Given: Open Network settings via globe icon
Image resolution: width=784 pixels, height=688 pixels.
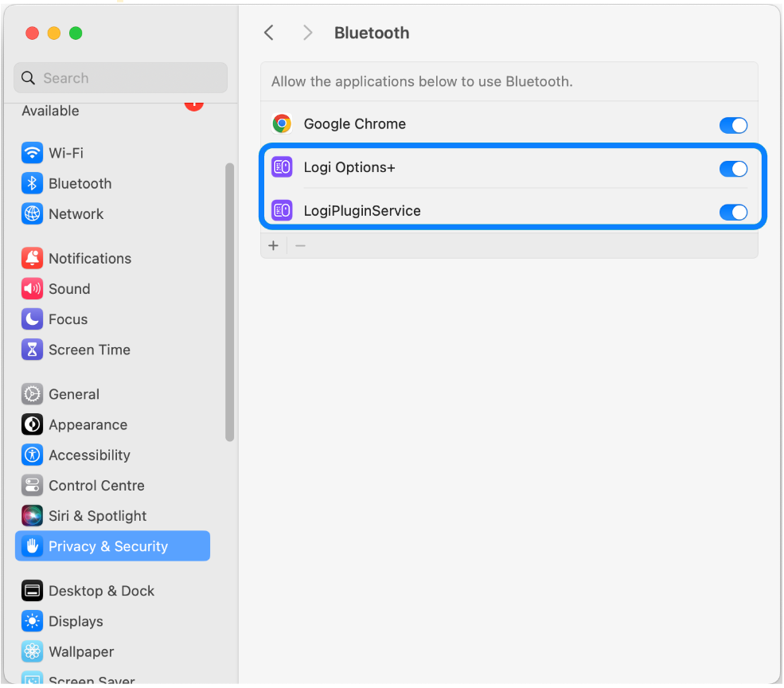Looking at the screenshot, I should click(x=32, y=213).
